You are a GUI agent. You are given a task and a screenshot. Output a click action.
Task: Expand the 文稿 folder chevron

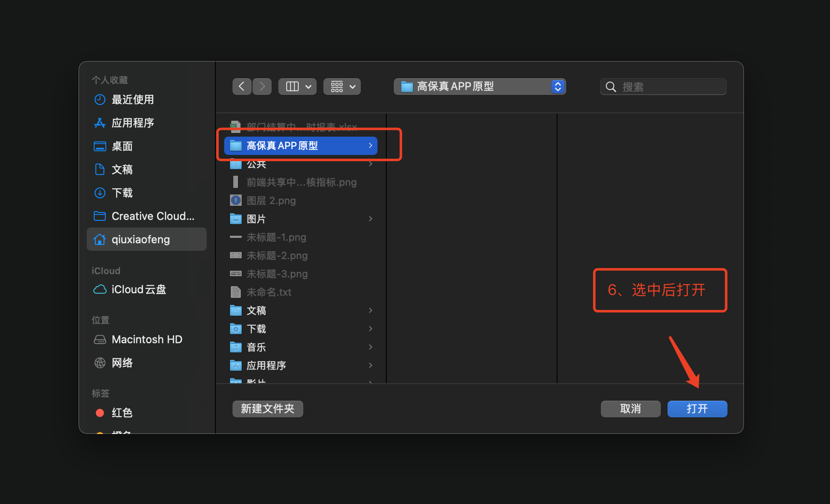coord(370,310)
